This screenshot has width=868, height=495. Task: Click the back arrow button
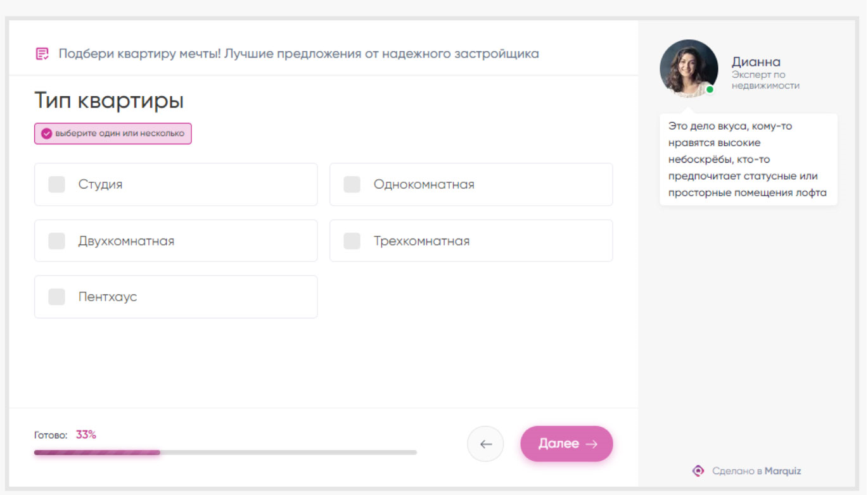click(485, 444)
